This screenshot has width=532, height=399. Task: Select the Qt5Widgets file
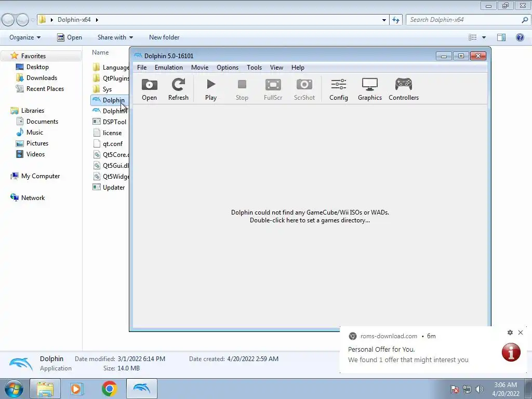point(111,177)
